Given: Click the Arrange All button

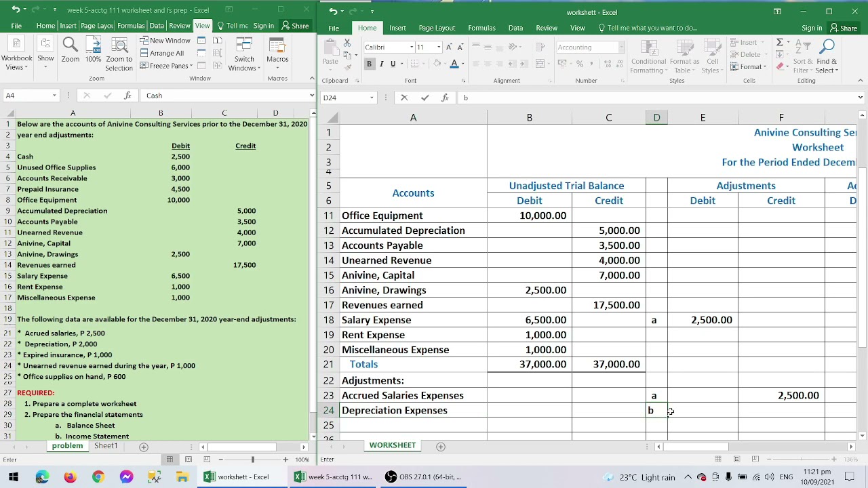Looking at the screenshot, I should pyautogui.click(x=162, y=54).
